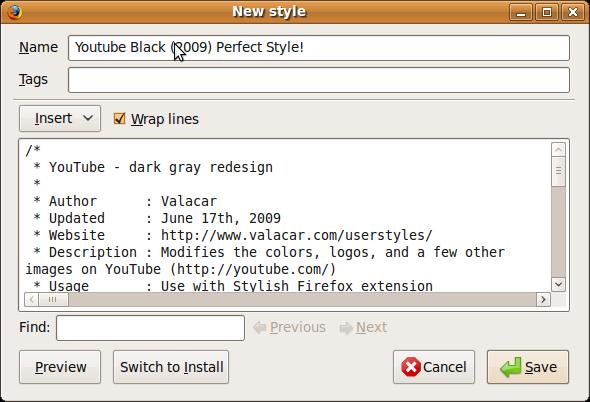Click the red X icon on Cancel
The height and width of the screenshot is (402, 590).
click(411, 367)
